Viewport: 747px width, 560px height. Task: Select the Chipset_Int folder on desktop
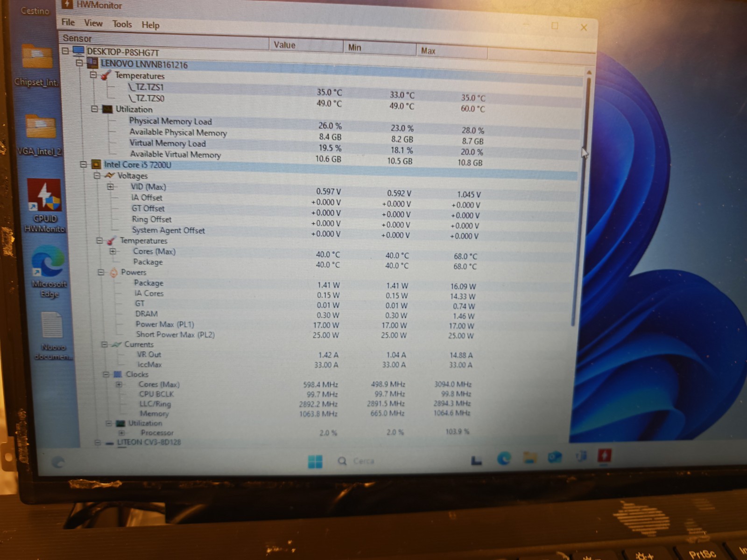[x=37, y=65]
